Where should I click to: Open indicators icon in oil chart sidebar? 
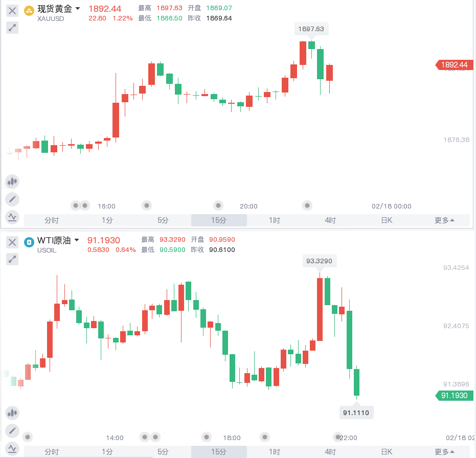pos(12,449)
